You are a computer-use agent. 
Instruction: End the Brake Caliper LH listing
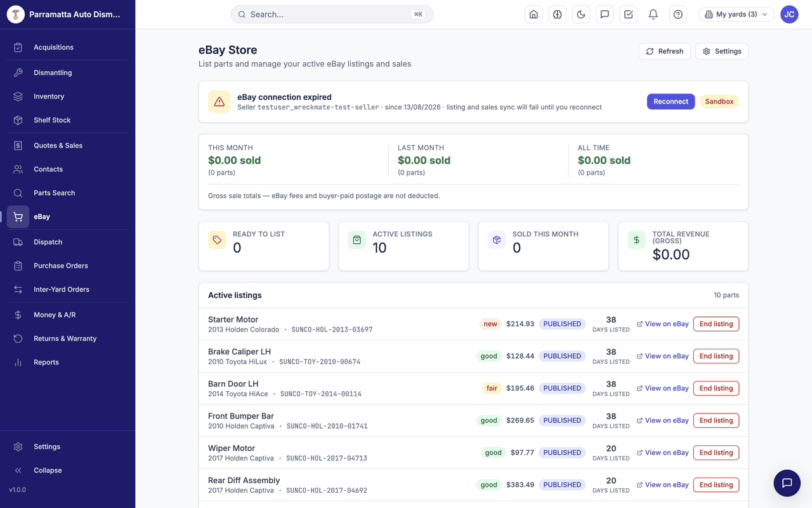716,356
